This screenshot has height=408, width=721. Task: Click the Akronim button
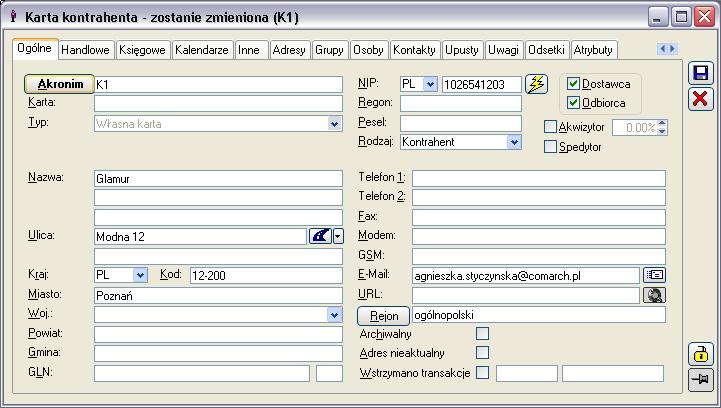tap(59, 84)
